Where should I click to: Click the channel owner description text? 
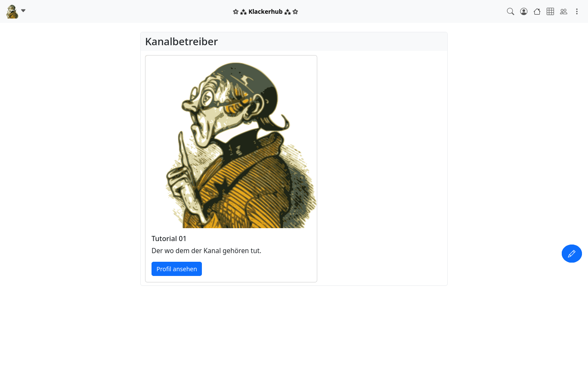tap(206, 251)
